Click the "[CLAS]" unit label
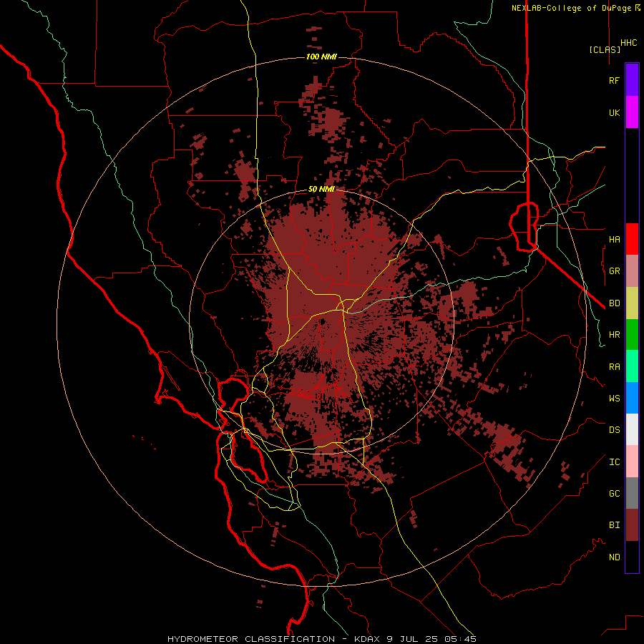The height and width of the screenshot is (644, 644). pos(605,49)
